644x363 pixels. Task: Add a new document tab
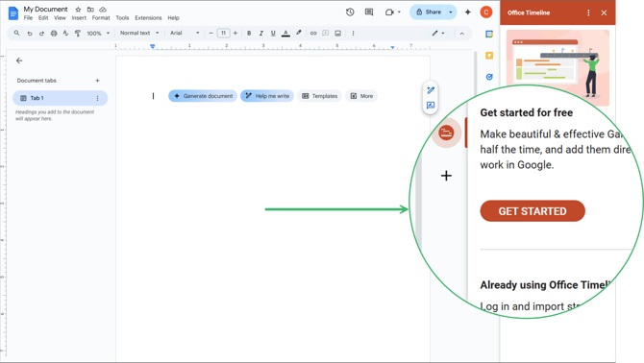97,81
